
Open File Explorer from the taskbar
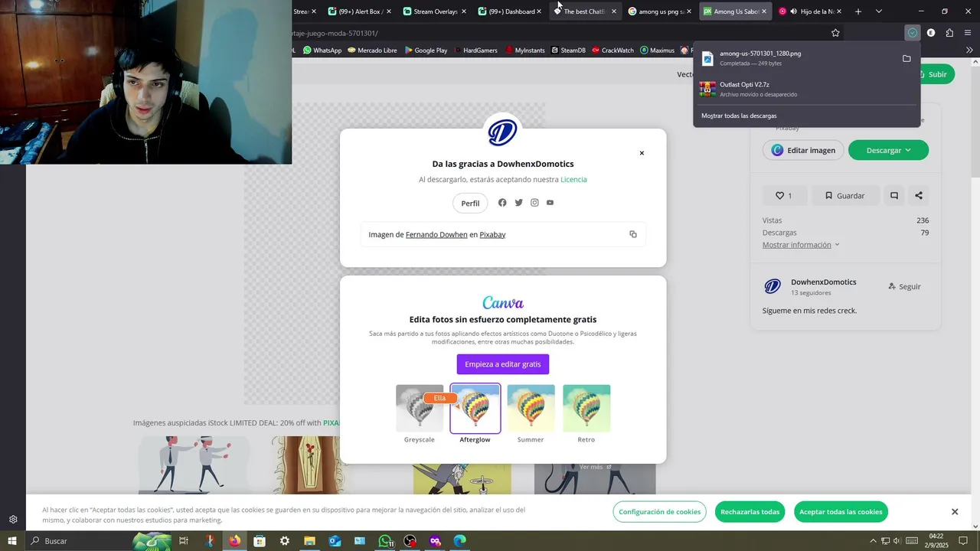309,541
